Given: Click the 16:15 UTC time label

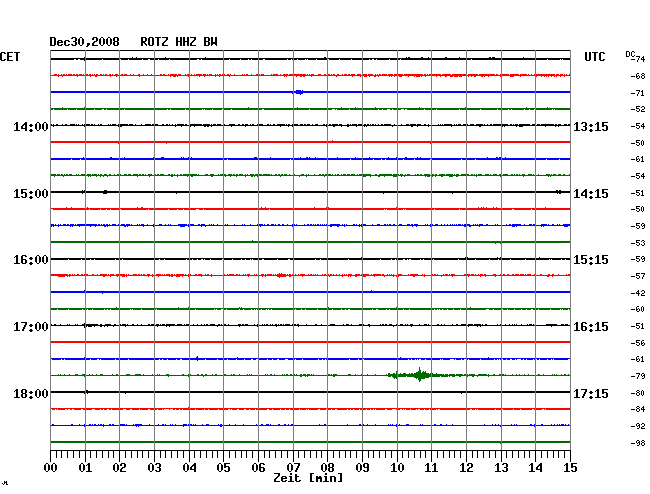Looking at the screenshot, I should coord(591,327).
